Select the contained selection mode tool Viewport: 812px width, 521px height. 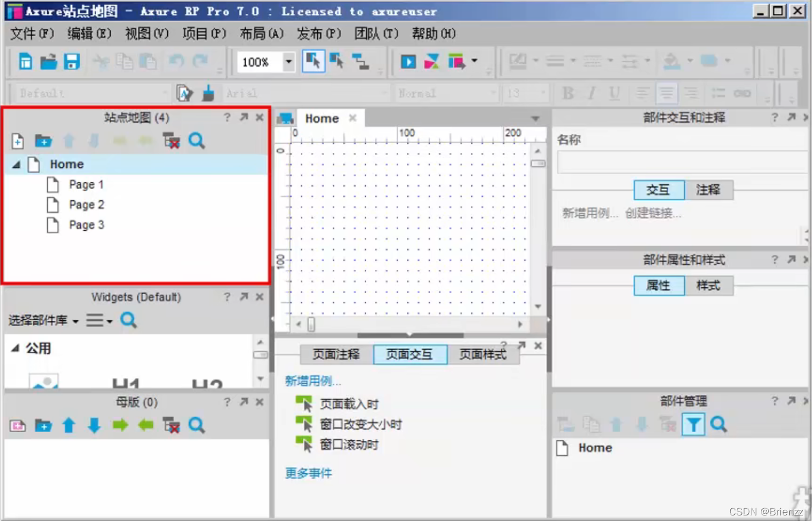pyautogui.click(x=337, y=61)
